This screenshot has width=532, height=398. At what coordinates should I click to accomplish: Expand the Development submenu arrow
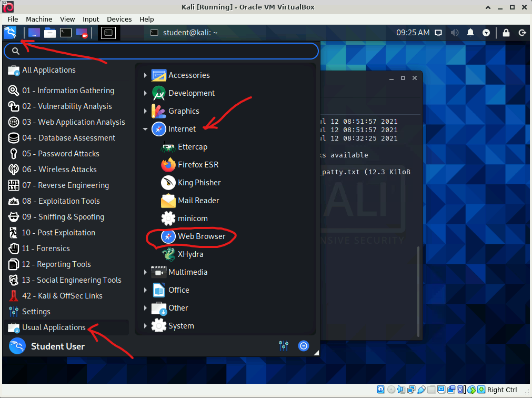point(145,93)
